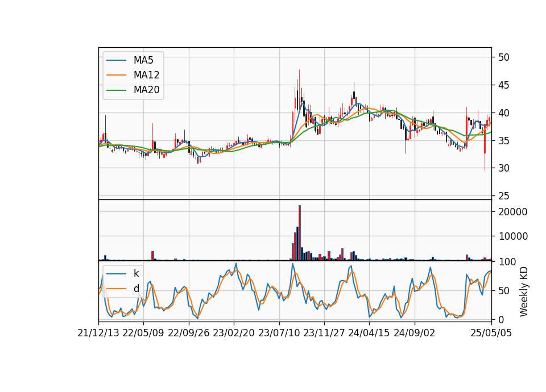Click the 23/11/27 date tick label
Image resolution: width=546 pixels, height=392 pixels.
tap(324, 333)
